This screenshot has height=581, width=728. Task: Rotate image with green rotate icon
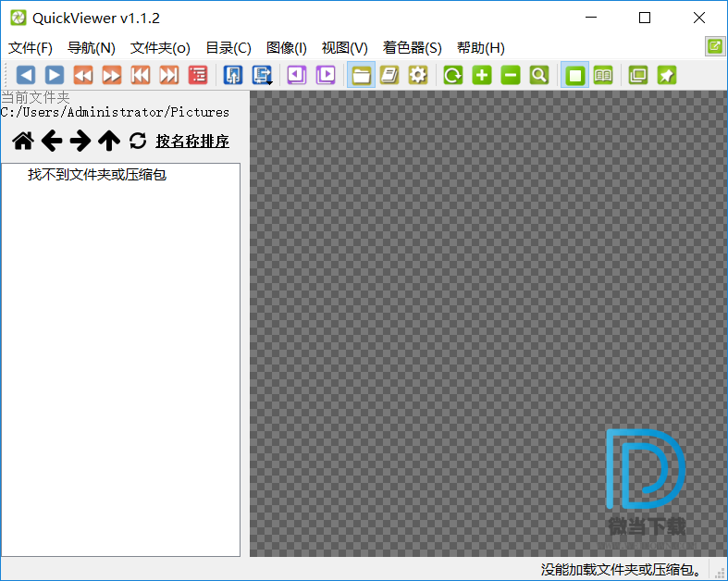pyautogui.click(x=453, y=75)
